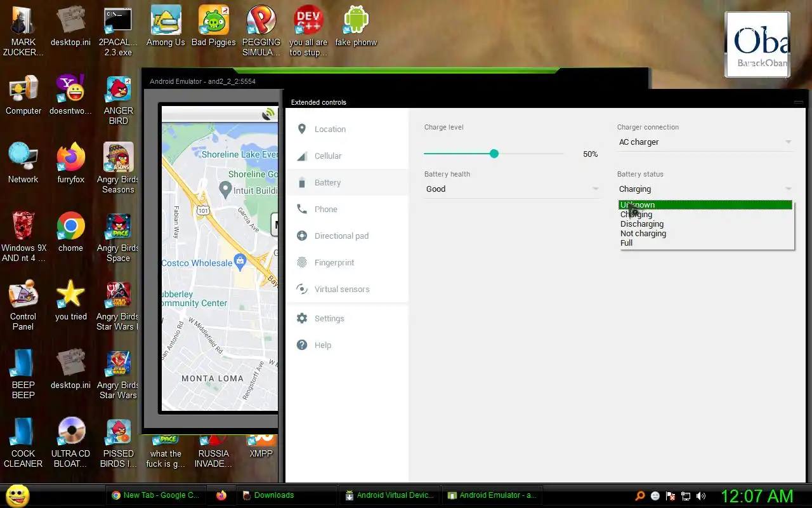The image size is (812, 508).
Task: Open the 2PACAL 2.3.exe console icon
Action: 118,20
